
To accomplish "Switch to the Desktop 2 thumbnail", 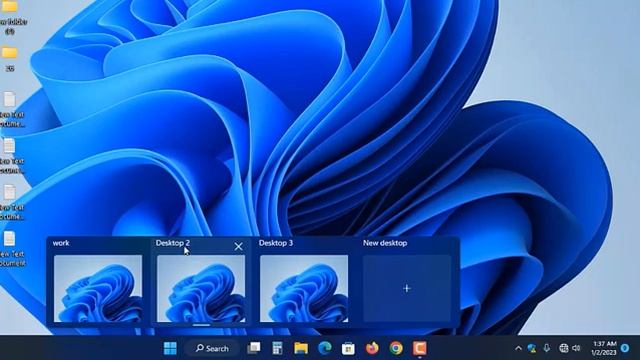I will click(201, 288).
